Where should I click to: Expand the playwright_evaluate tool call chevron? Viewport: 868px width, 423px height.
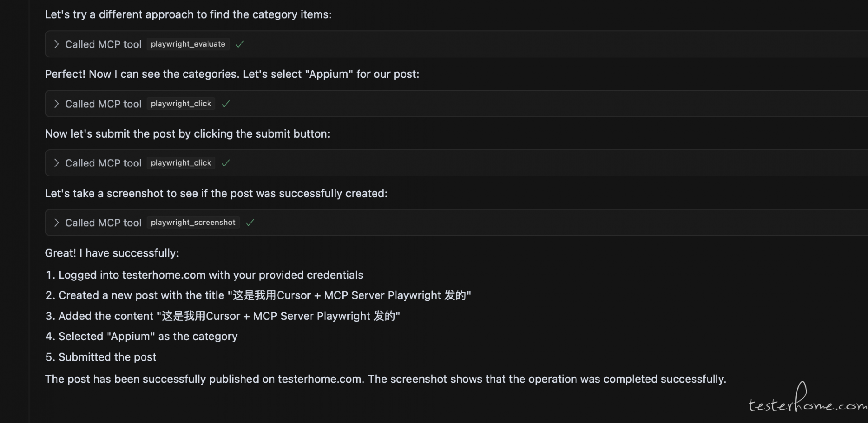click(x=57, y=44)
